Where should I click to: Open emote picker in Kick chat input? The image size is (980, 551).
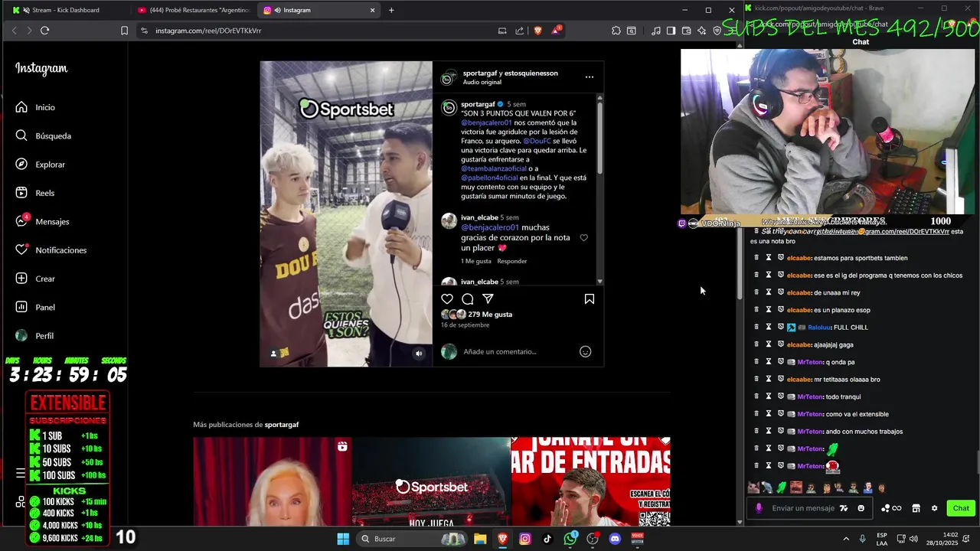(x=861, y=508)
